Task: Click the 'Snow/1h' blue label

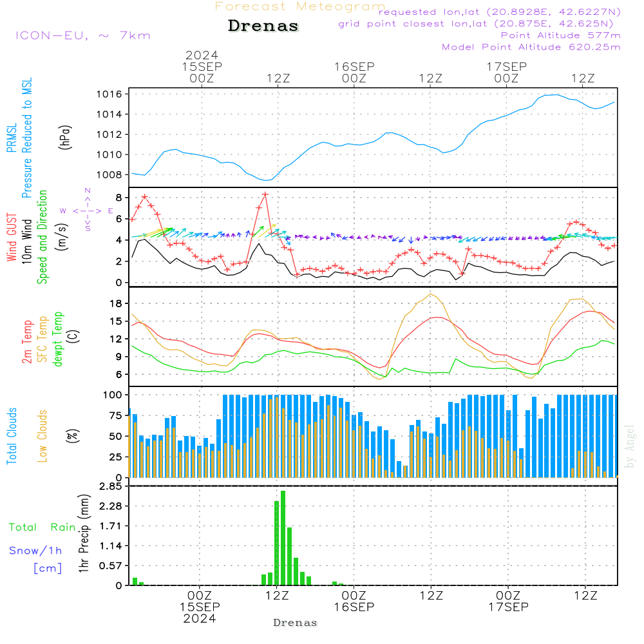Action: tap(35, 551)
